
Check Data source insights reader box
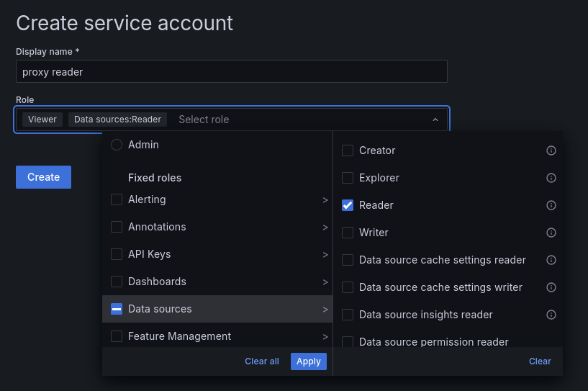[x=348, y=315]
